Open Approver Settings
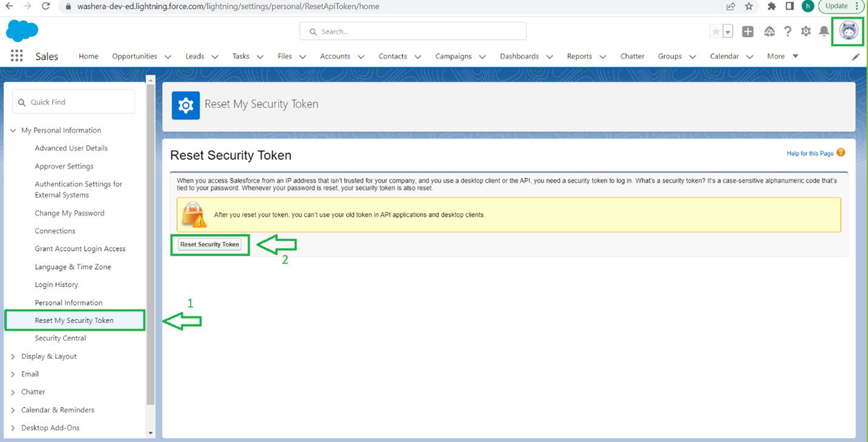This screenshot has height=442, width=868. [64, 166]
